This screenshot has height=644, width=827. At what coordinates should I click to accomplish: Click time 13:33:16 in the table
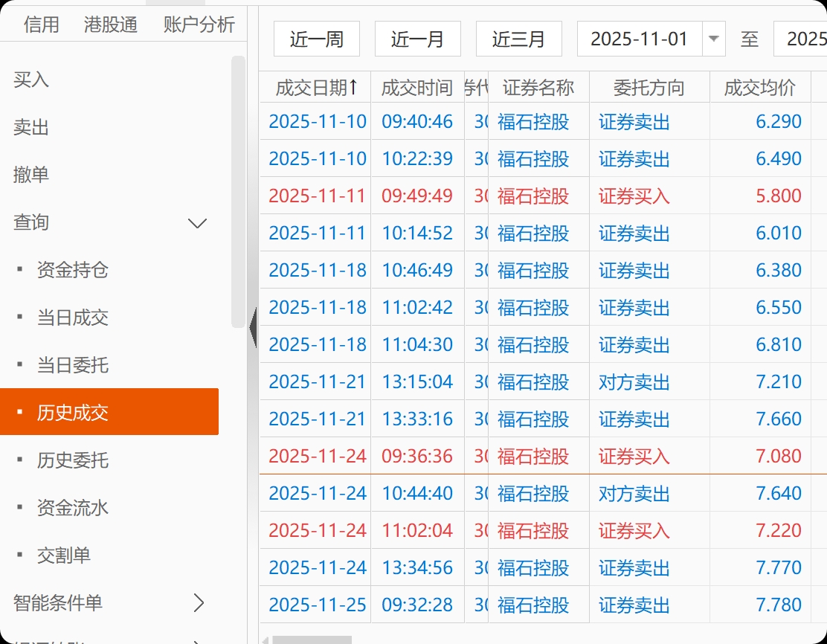point(417,419)
